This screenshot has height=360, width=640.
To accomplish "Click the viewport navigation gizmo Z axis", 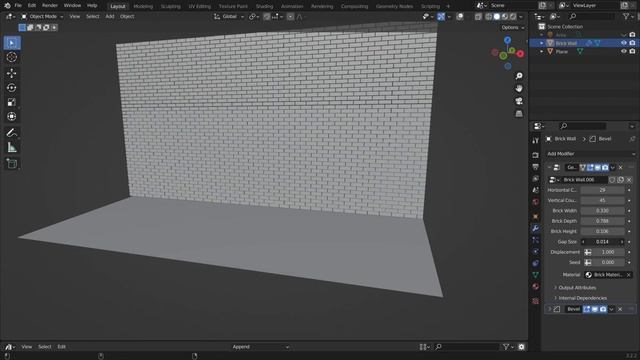I will tap(507, 40).
